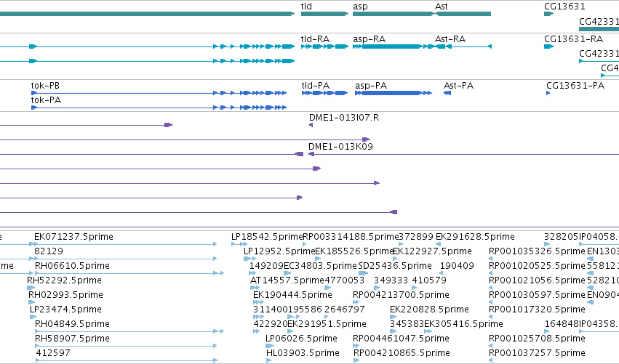Click the RP001017320.5prime EST label
The height and width of the screenshot is (364, 619).
tap(537, 310)
